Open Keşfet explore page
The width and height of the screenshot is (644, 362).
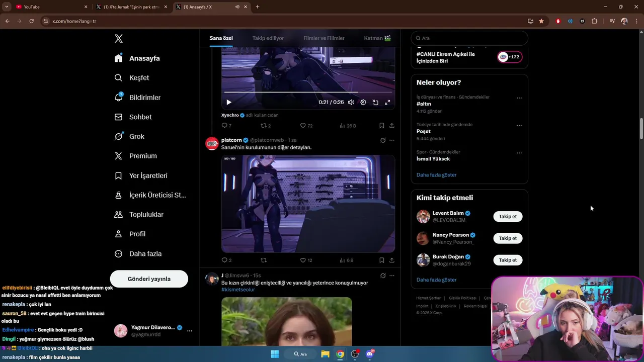tap(132, 78)
